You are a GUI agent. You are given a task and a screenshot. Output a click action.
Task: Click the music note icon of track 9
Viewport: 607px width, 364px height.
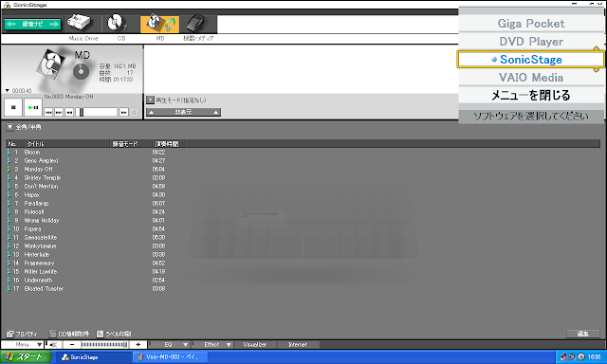coord(9,221)
